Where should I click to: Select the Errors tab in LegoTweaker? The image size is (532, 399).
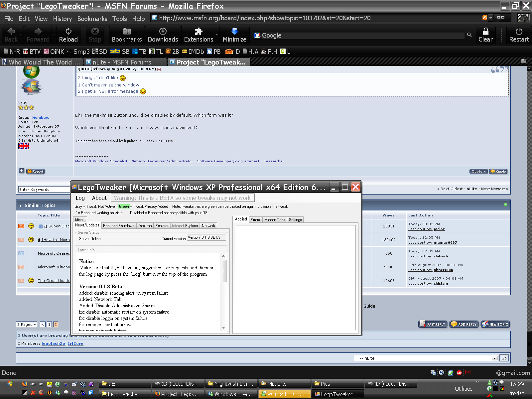coord(255,220)
